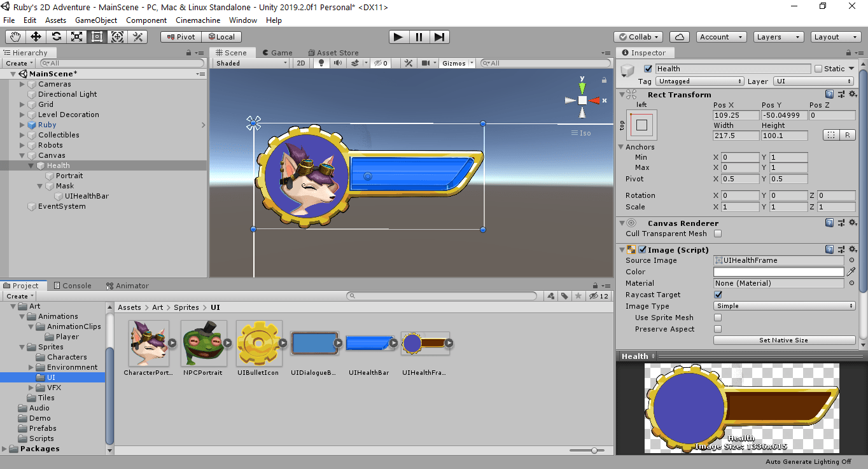The width and height of the screenshot is (868, 469).
Task: Toggle the Health object active checkbox
Action: click(x=648, y=69)
